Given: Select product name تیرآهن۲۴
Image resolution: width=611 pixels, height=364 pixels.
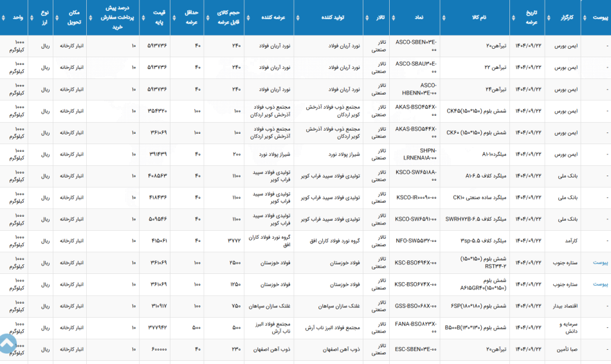Looking at the screenshot, I should pyautogui.click(x=496, y=89).
